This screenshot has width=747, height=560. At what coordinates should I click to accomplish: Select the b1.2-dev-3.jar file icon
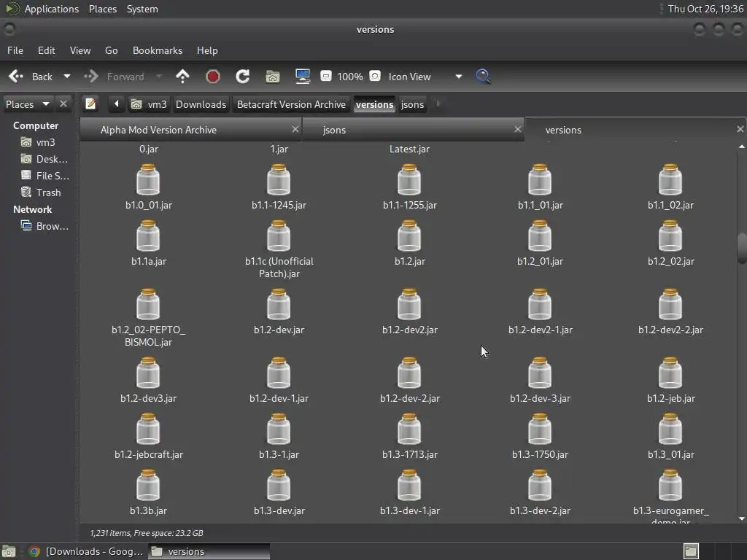point(540,373)
